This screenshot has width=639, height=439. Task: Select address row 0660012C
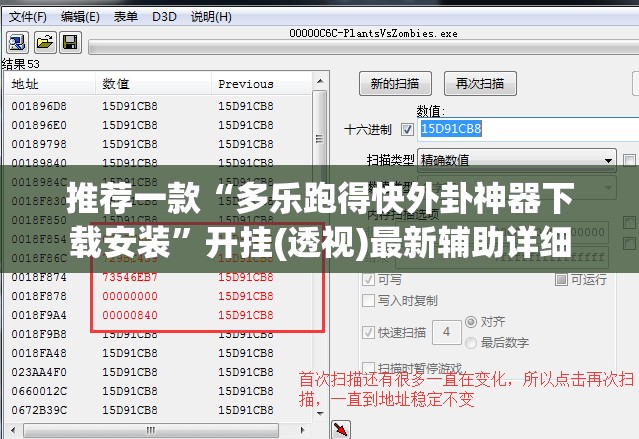[x=158, y=391]
